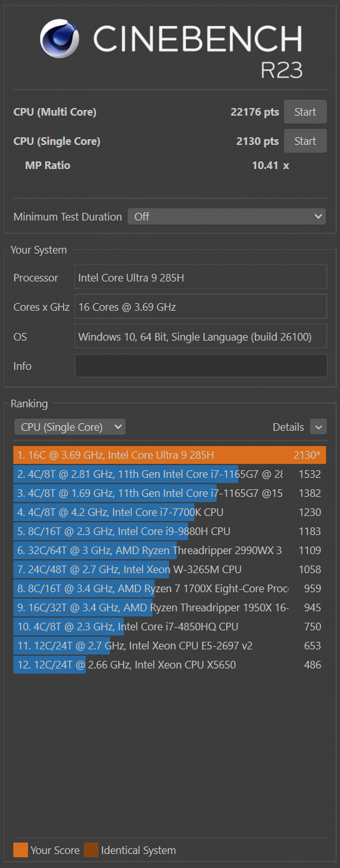The height and width of the screenshot is (868, 340).
Task: Start the CPU Multi Core test
Action: 305,112
